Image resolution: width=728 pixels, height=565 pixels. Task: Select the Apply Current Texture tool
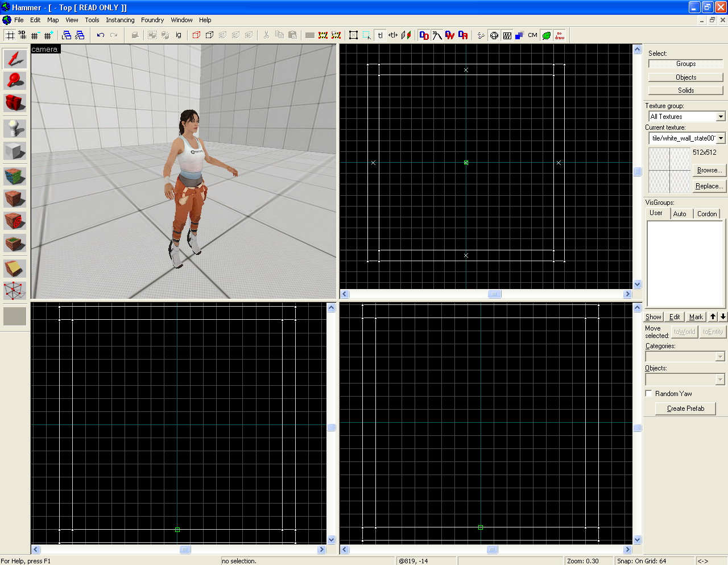coord(15,199)
